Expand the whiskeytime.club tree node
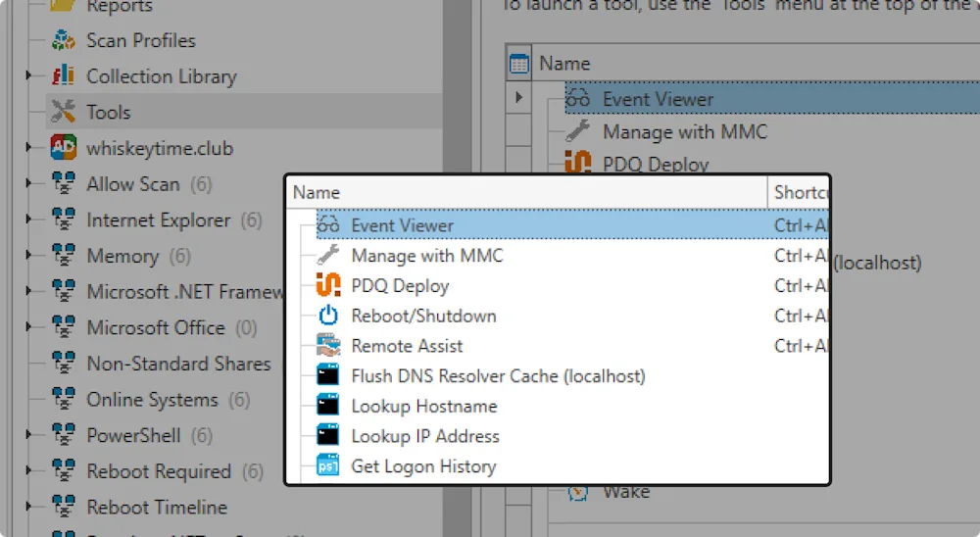980x537 pixels. point(28,148)
